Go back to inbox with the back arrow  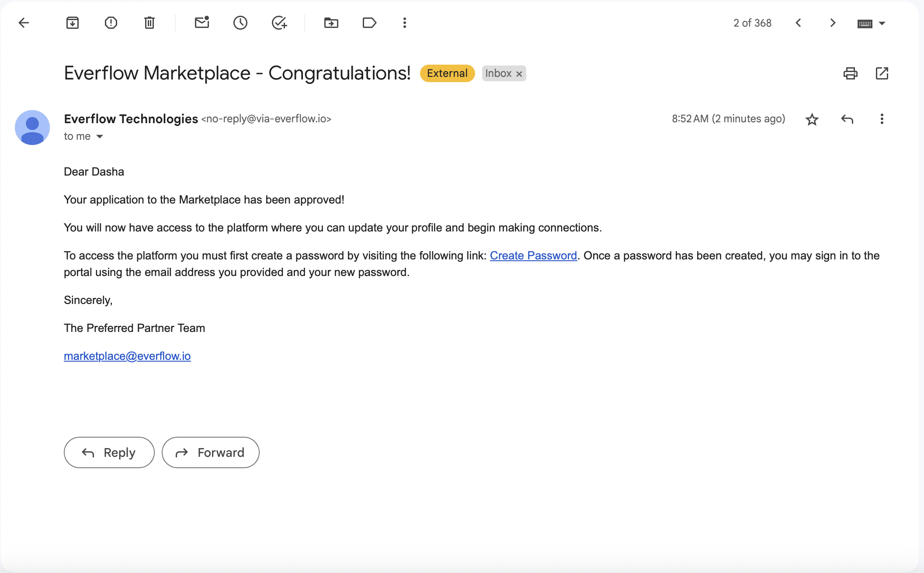click(x=24, y=23)
